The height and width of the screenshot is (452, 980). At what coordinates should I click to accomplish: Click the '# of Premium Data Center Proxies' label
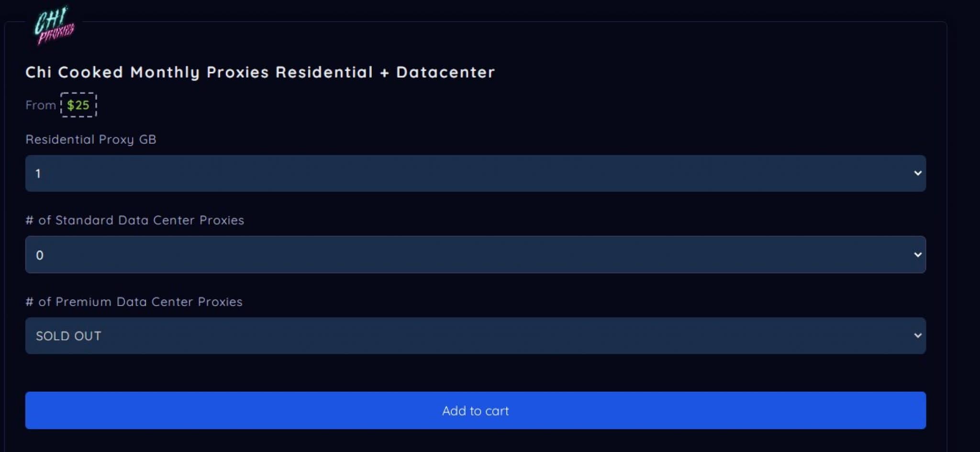[134, 302]
